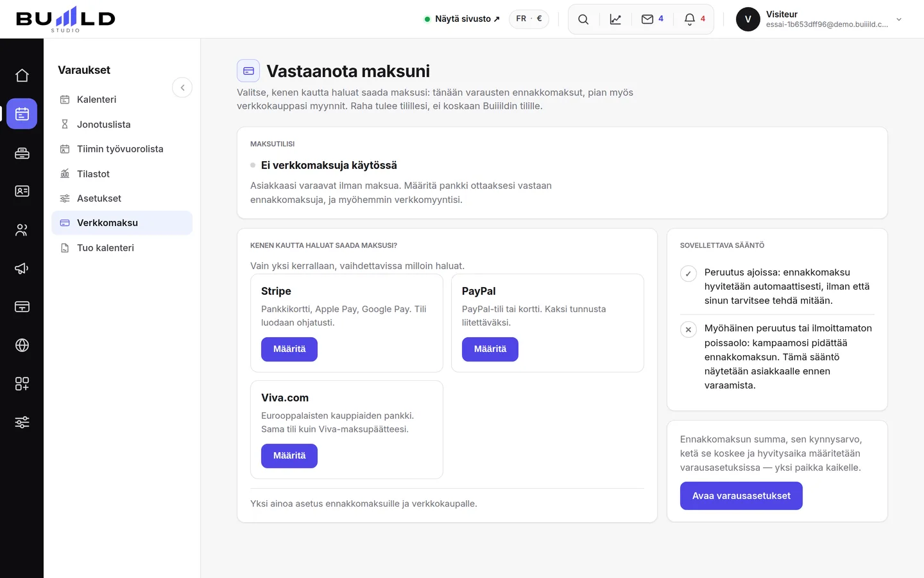Open the payment terminal rail icon
This screenshot has height=578, width=924.
[22, 306]
